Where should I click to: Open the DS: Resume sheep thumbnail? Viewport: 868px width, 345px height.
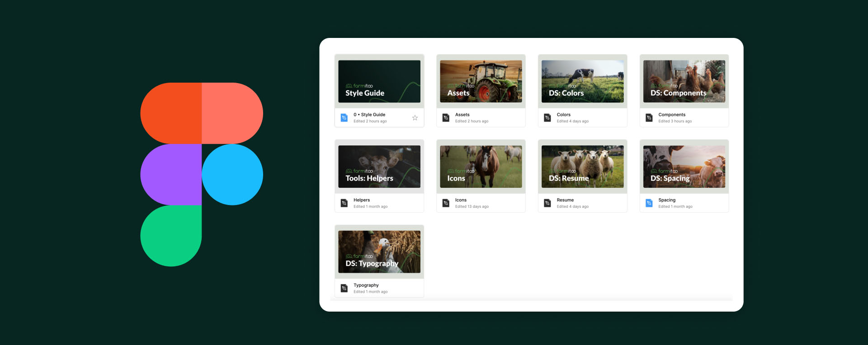(x=583, y=167)
